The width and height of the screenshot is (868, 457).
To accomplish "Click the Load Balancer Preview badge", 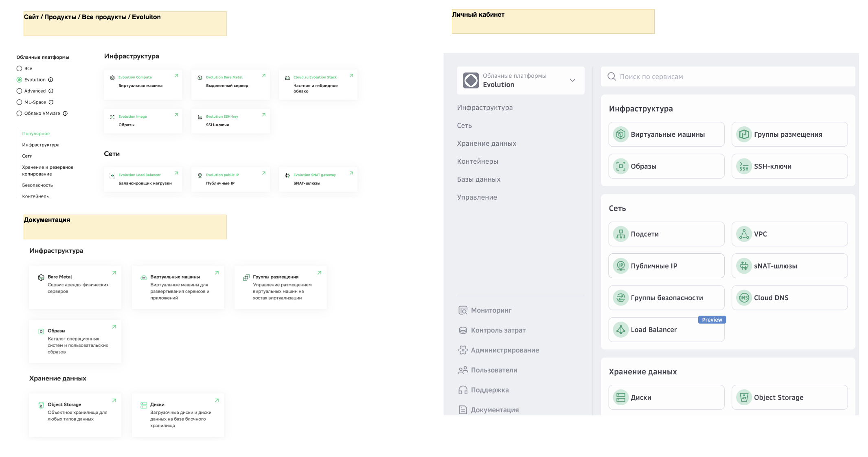I will click(x=712, y=319).
